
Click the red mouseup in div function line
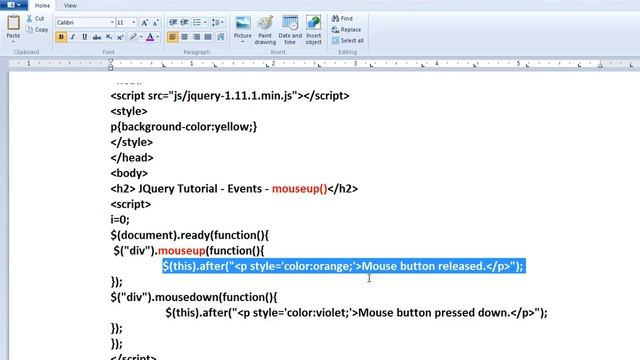point(182,251)
